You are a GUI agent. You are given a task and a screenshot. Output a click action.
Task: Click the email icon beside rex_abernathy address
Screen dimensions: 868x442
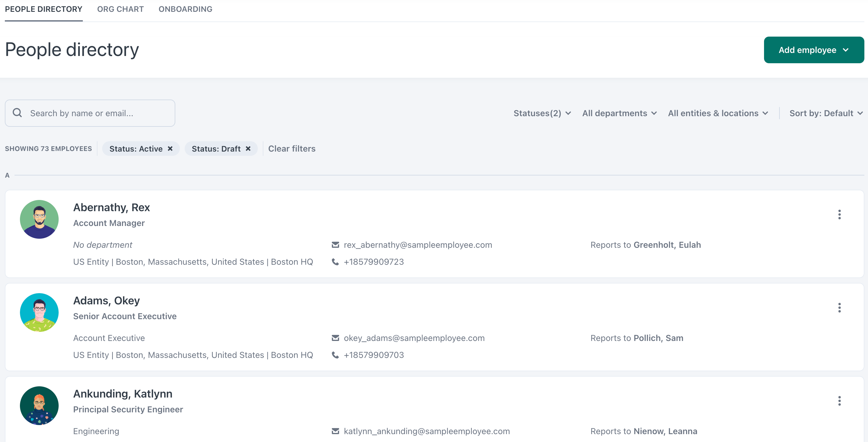point(335,245)
